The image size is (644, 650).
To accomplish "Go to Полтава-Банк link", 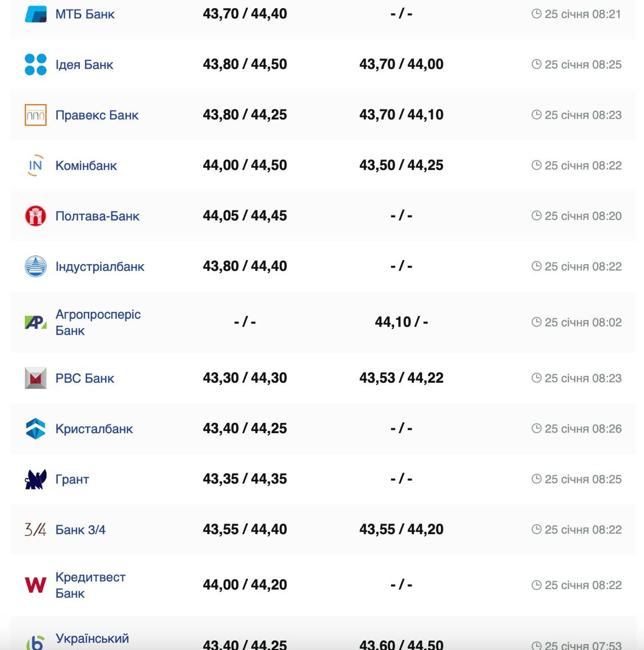I will tap(97, 216).
